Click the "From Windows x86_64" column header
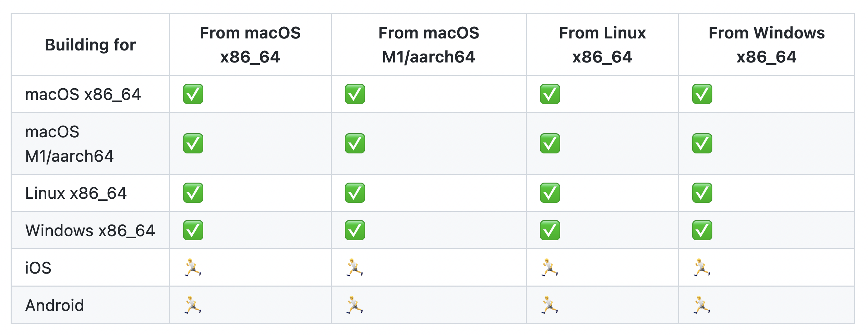Viewport: 868px width, 335px height. click(767, 45)
